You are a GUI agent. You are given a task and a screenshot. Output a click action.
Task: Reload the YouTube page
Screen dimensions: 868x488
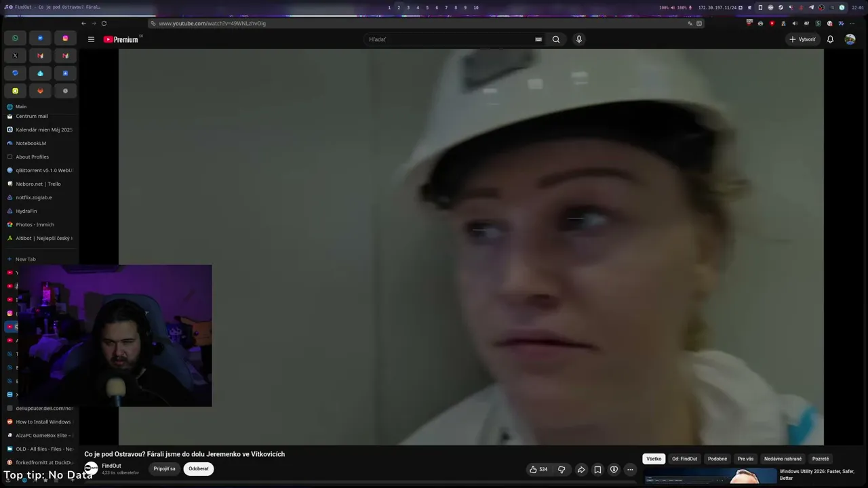104,23
